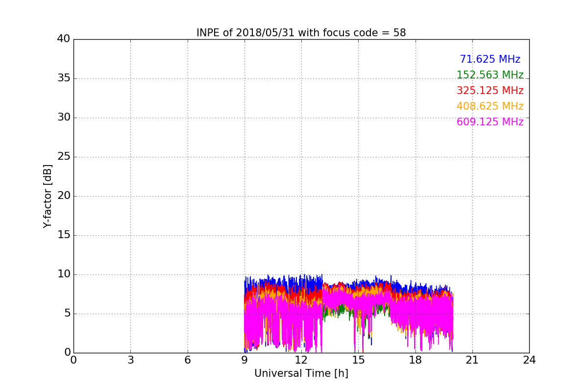Click the x-axis tick label '15'
The height and width of the screenshot is (392, 588).
(358, 360)
